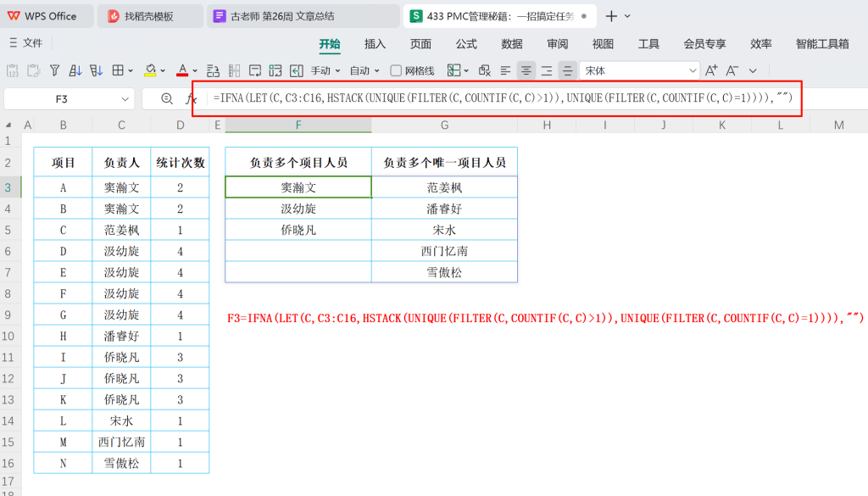Switch to the 开始 ribbon tab
This screenshot has height=496, width=868.
pos(330,44)
